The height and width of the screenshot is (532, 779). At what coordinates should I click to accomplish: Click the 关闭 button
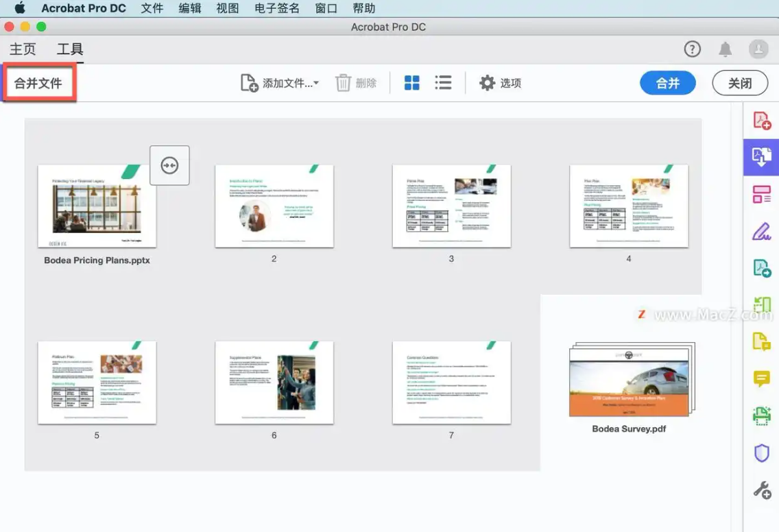[x=740, y=82]
